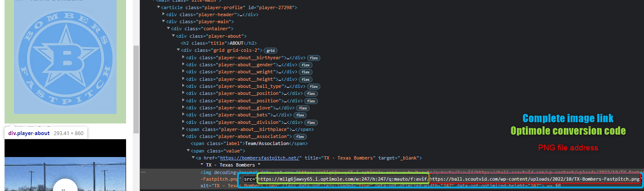This screenshot has height=191, width=644.
Task: Click the div.player-about inspector tooltip
Action: 46,133
